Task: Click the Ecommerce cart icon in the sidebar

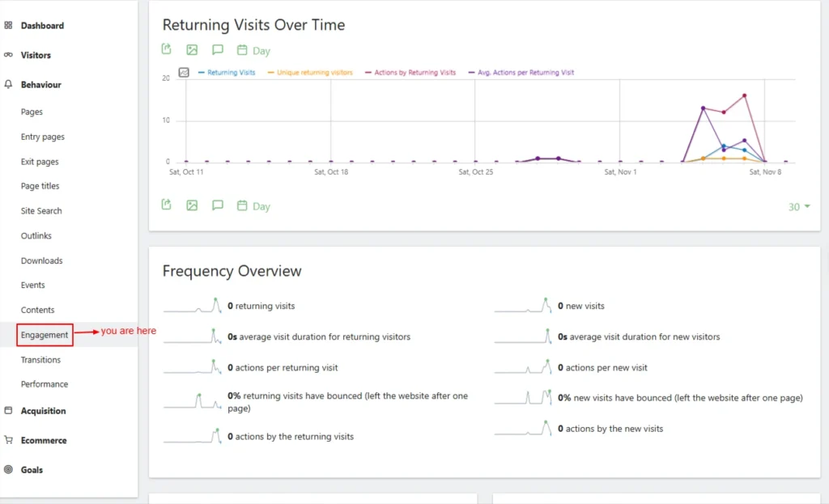Action: coord(8,440)
